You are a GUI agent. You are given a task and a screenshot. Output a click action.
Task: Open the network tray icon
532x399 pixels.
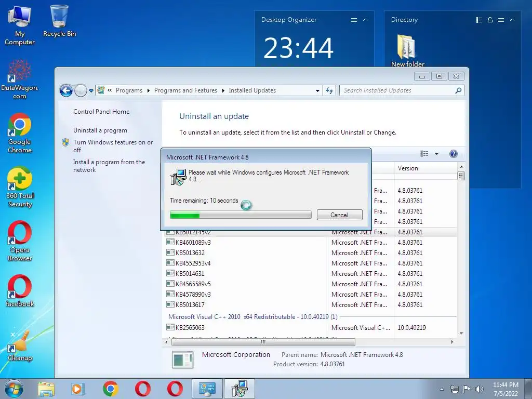tap(454, 389)
